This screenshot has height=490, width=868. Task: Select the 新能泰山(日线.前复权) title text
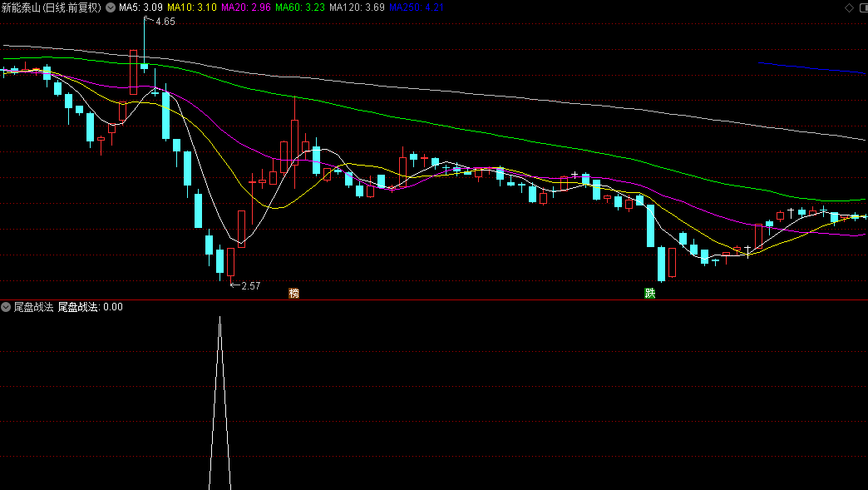pos(52,7)
